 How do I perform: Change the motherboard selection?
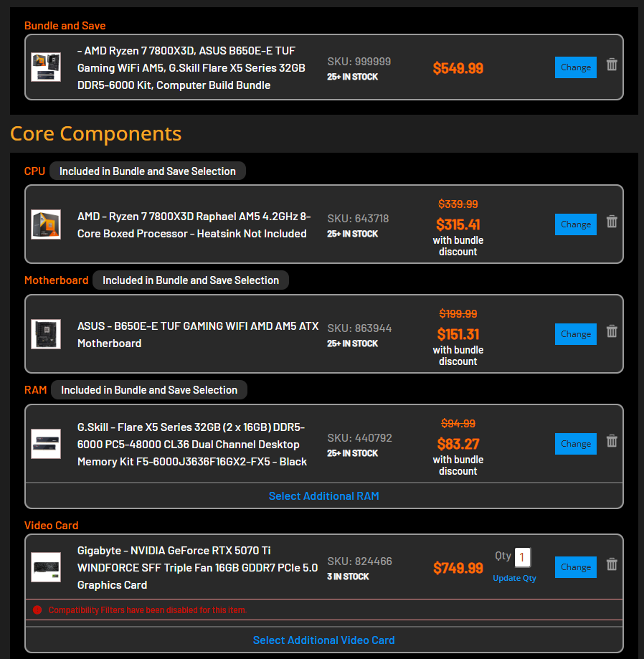(x=575, y=334)
